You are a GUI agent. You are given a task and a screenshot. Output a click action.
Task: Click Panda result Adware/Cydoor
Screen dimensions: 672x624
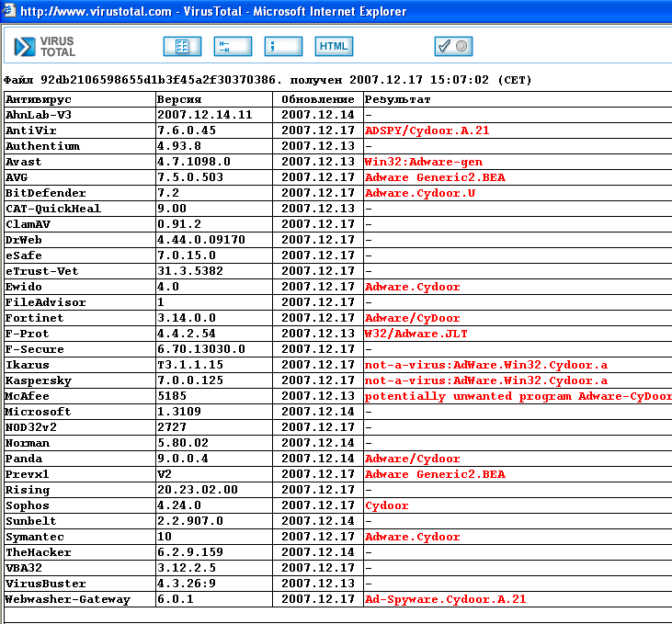pyautogui.click(x=412, y=459)
